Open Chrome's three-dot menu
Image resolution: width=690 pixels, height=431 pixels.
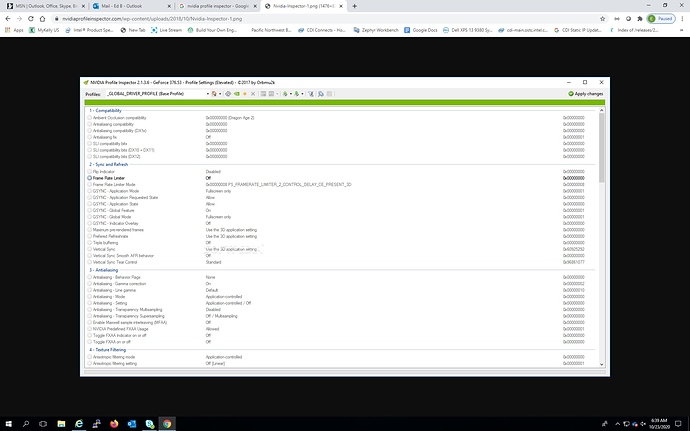(x=683, y=18)
